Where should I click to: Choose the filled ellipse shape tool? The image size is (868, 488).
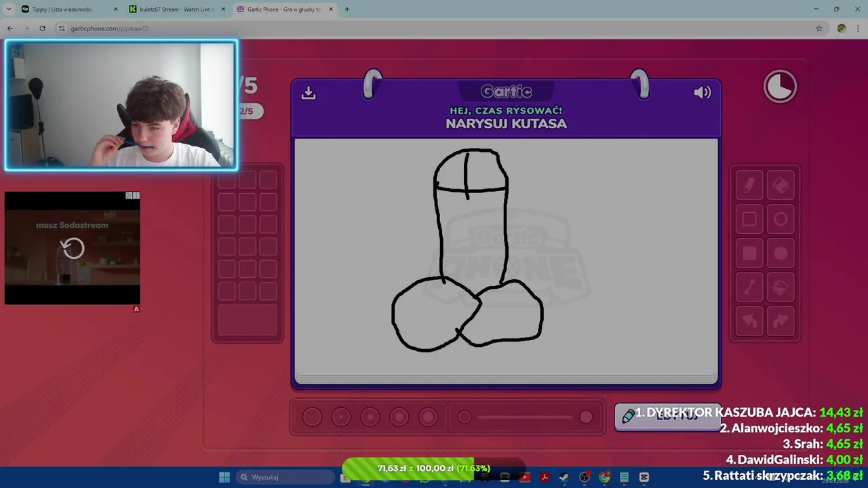tap(781, 253)
